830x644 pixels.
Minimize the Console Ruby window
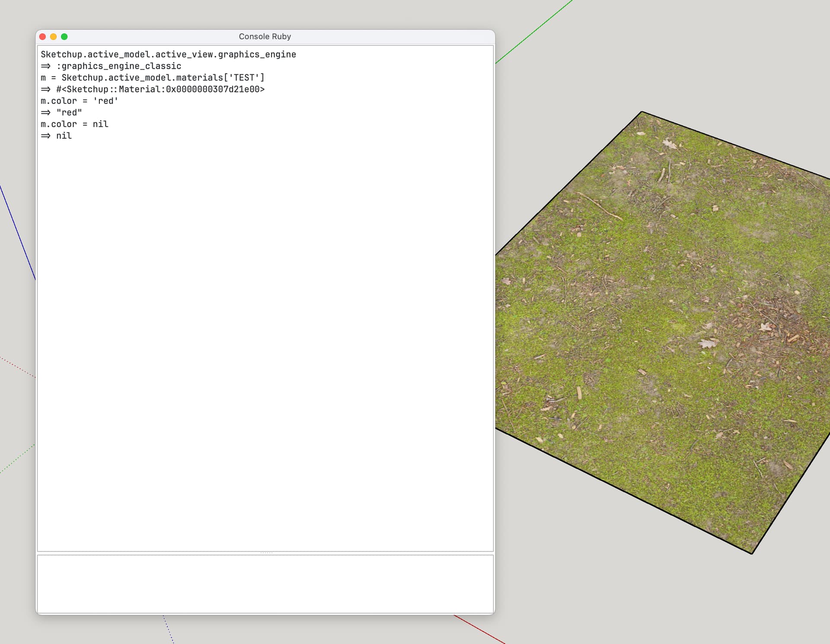click(x=53, y=37)
